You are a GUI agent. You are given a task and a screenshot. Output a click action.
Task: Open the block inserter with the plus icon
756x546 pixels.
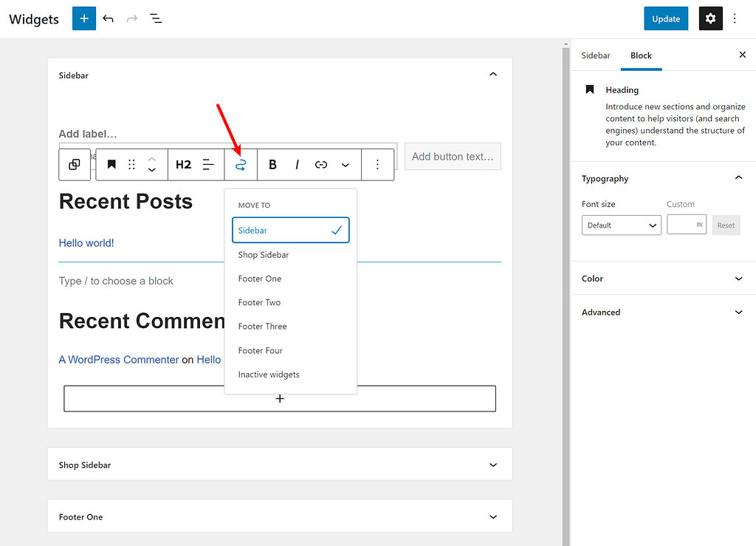point(83,18)
